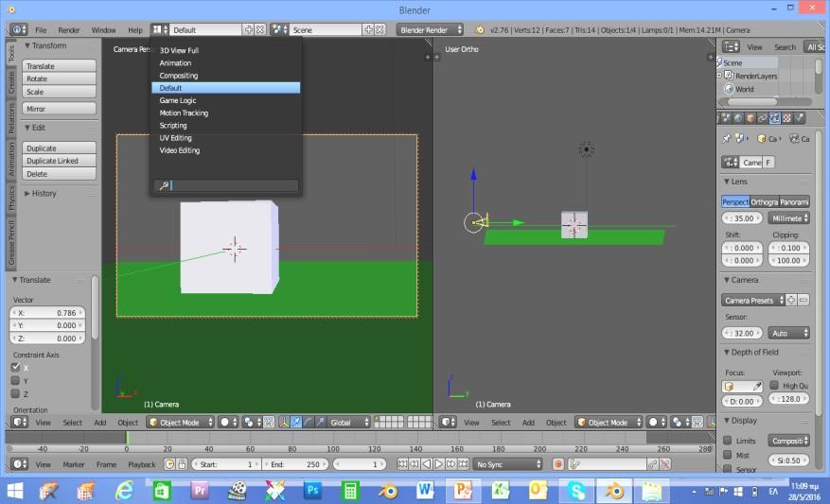Click Start frame field
The height and width of the screenshot is (504, 830).
pyautogui.click(x=226, y=464)
